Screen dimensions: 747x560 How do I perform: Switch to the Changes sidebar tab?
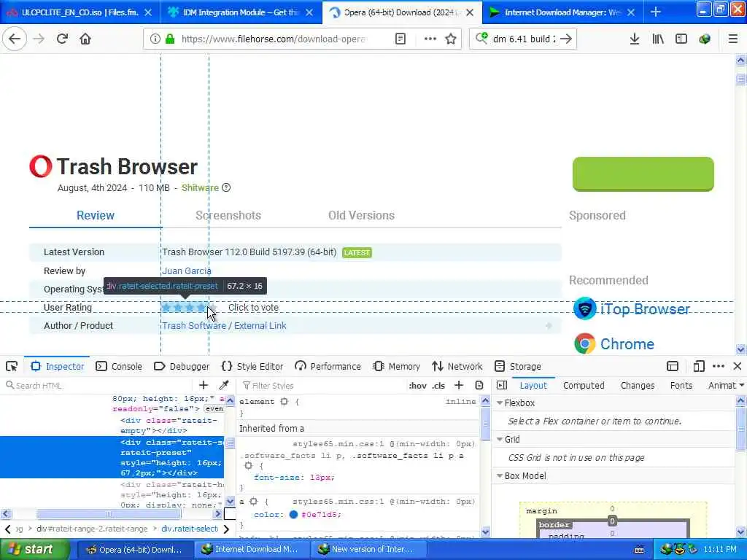point(638,385)
